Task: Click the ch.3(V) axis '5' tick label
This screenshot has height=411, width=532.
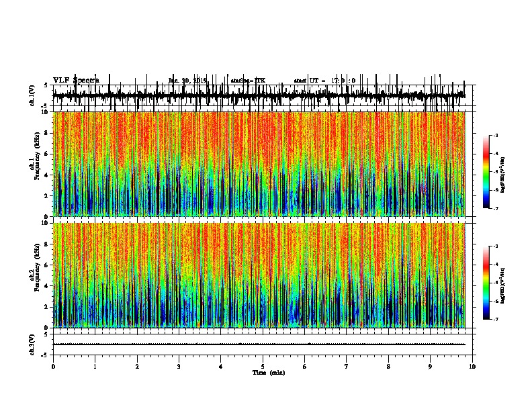Action: (46, 334)
